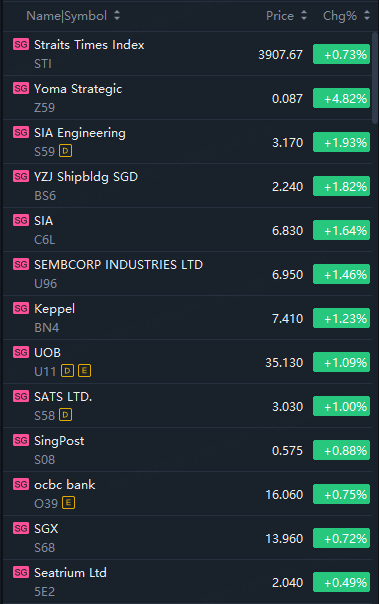Open the Seatrium Ltd stock row
The height and width of the screenshot is (604, 379).
188,582
